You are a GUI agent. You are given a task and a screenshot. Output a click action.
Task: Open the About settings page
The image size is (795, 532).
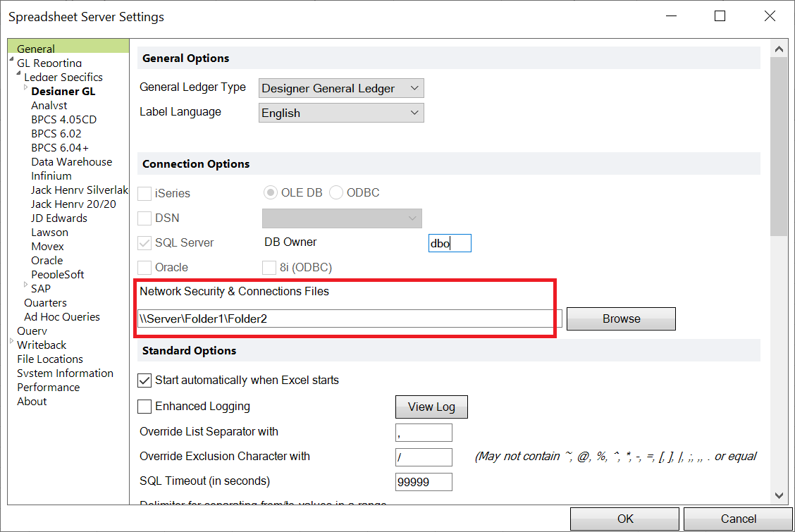point(32,401)
